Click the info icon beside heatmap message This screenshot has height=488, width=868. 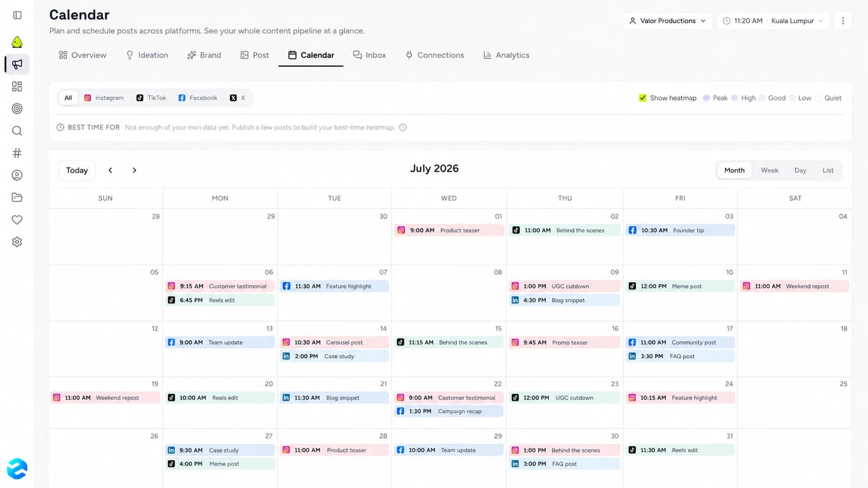403,127
